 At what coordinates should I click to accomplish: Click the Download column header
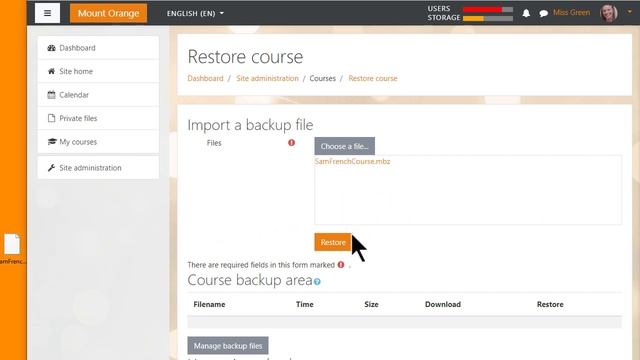click(443, 304)
